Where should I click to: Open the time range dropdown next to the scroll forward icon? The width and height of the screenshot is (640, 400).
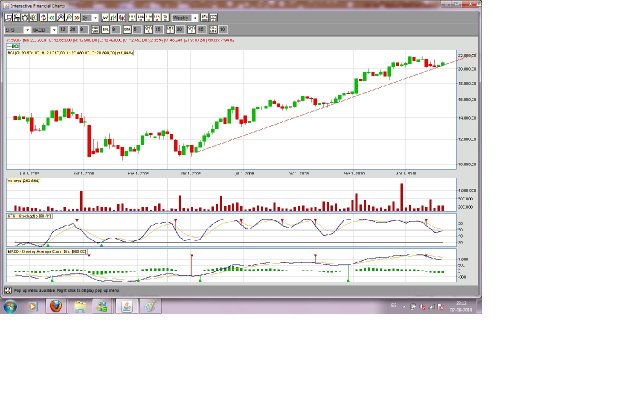click(90, 18)
